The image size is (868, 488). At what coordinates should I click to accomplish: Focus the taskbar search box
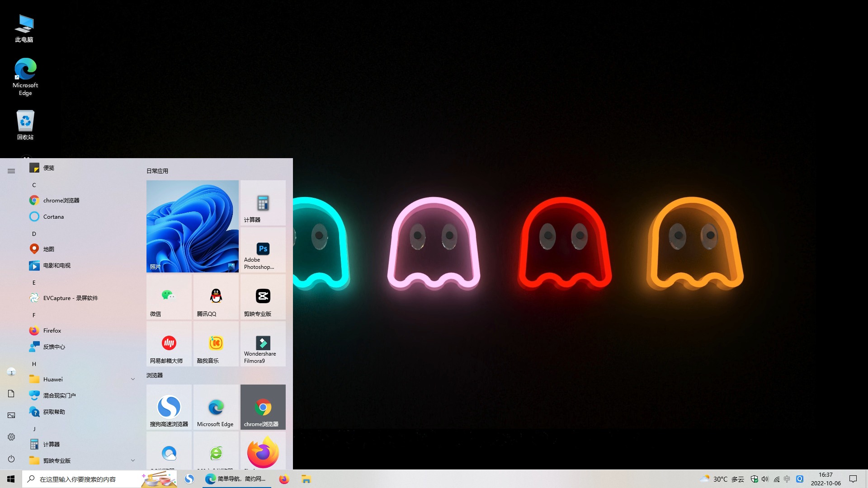point(99,479)
